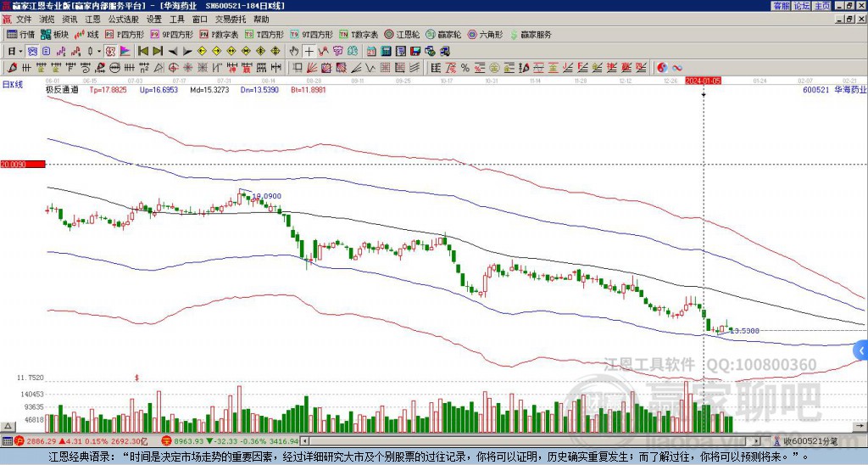Open the 主页 homepage link
Viewport: 868px width, 465px height.
click(x=822, y=6)
